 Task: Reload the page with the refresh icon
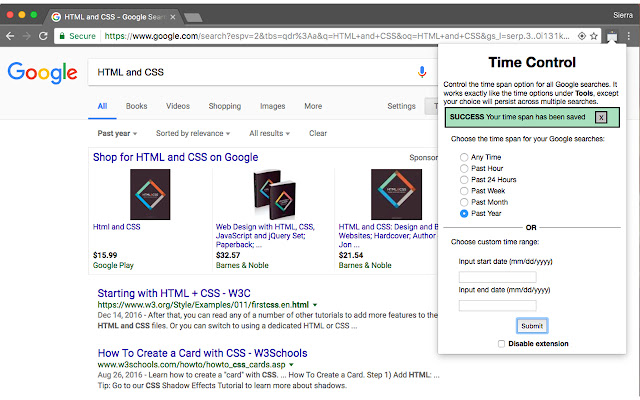tap(43, 36)
